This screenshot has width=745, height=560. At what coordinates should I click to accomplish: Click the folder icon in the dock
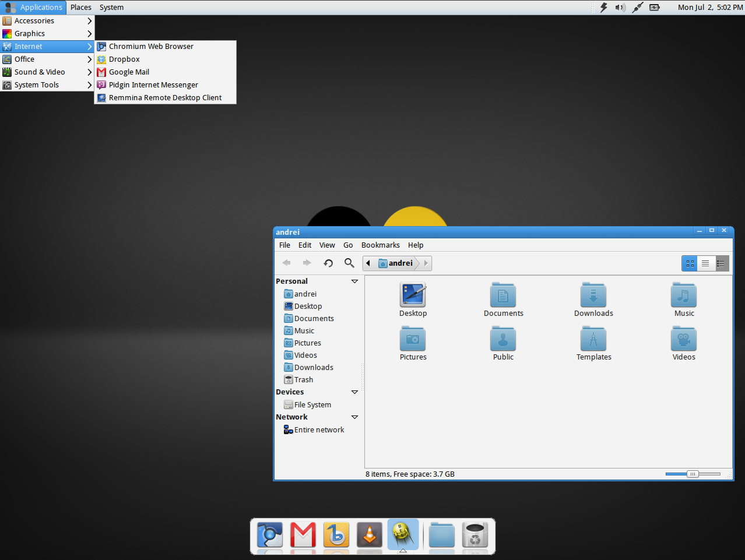[x=442, y=534]
